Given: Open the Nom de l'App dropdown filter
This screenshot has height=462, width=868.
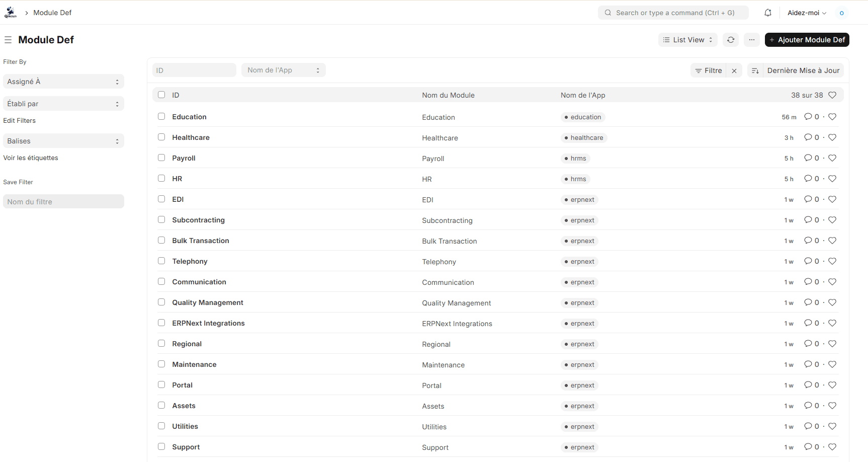Looking at the screenshot, I should 284,70.
